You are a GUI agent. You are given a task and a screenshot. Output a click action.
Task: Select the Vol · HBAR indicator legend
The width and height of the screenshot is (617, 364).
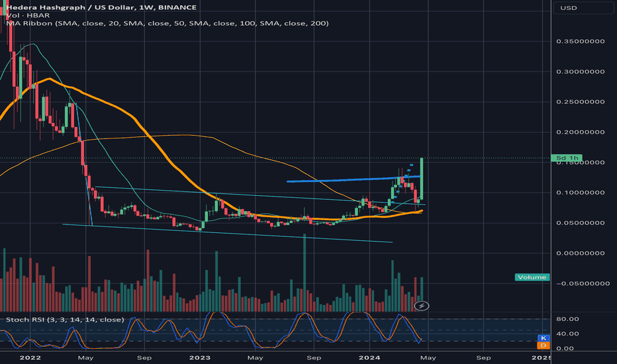click(x=28, y=15)
